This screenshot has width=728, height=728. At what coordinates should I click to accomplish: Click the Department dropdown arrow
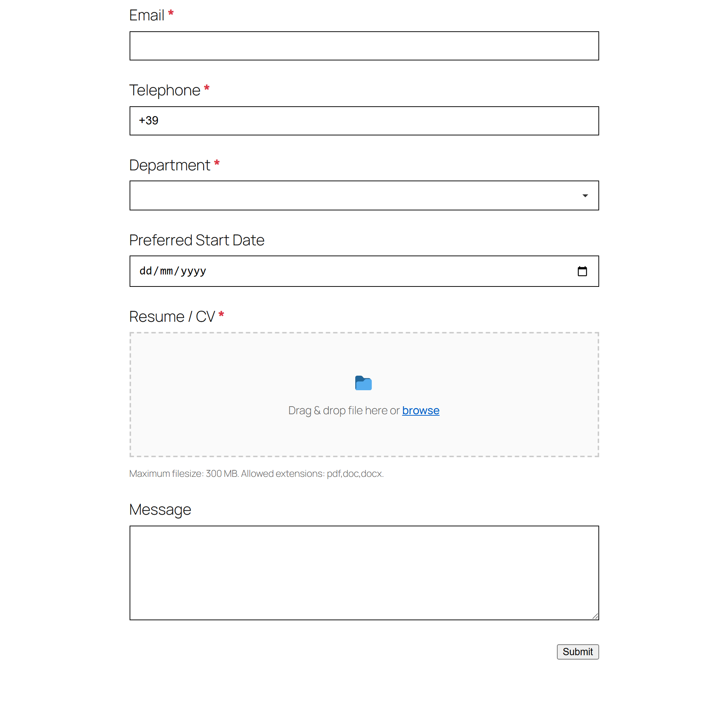point(585,195)
